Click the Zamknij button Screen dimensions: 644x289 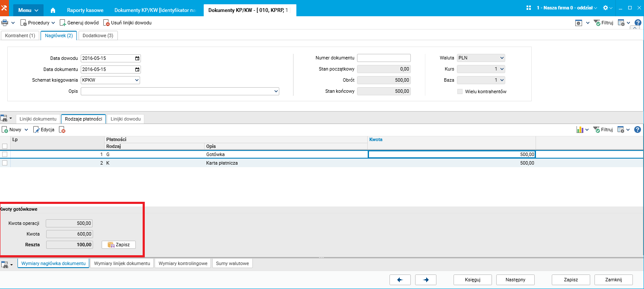[x=613, y=280]
